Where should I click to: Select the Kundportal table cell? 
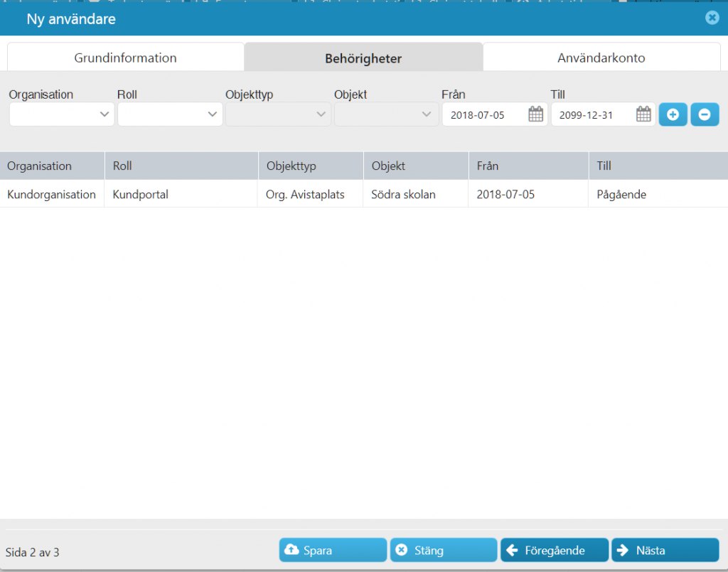point(181,194)
